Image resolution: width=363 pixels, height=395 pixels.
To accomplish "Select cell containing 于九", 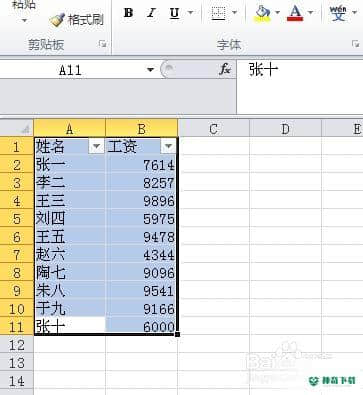I will [x=69, y=309].
